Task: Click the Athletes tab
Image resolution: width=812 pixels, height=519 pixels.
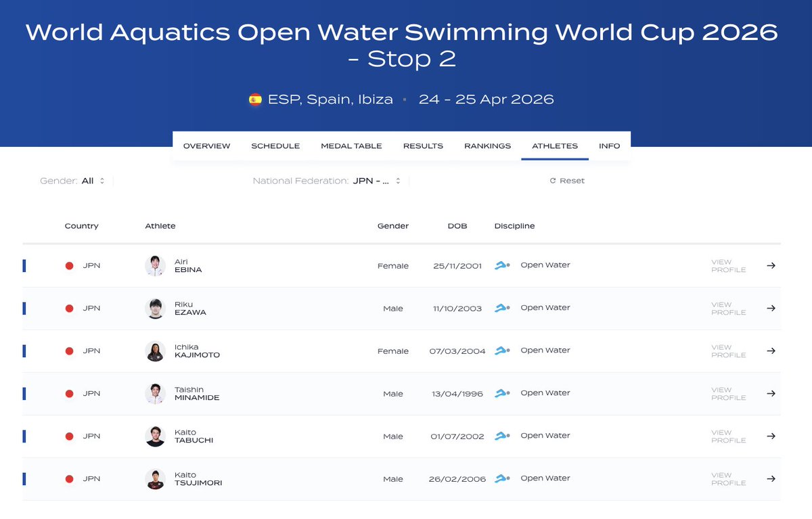Action: pyautogui.click(x=555, y=145)
